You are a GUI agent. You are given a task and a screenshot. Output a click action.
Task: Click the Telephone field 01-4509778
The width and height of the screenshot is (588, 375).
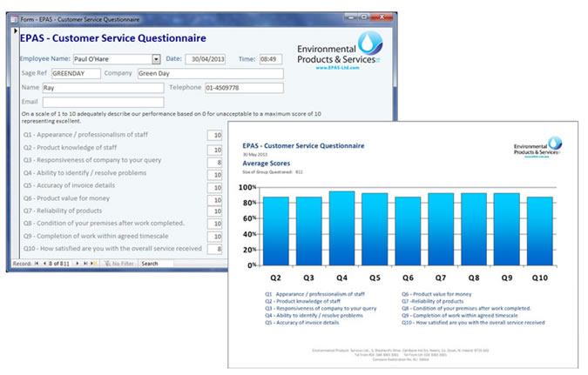coord(244,88)
